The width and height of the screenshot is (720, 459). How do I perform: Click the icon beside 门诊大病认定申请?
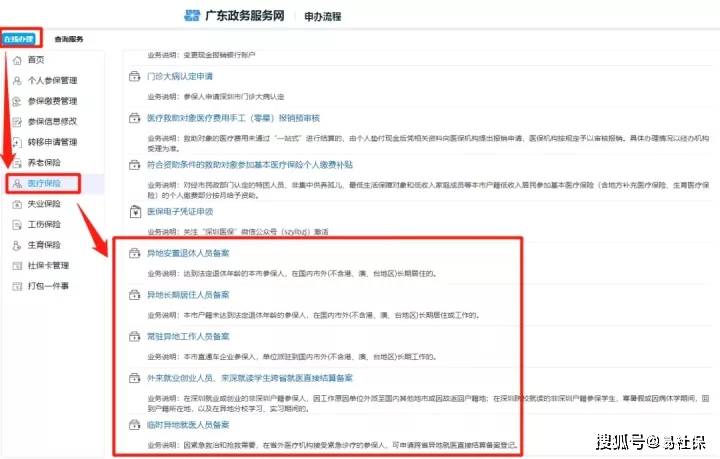click(135, 77)
